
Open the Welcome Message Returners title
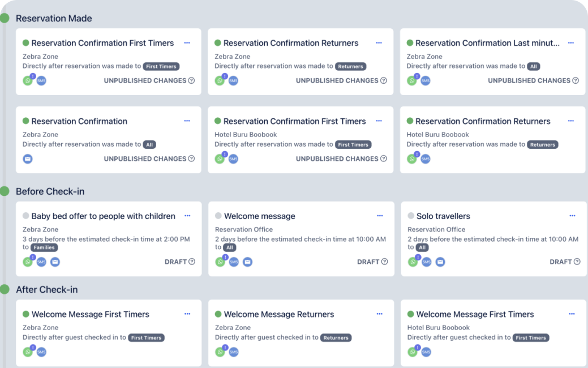(x=279, y=314)
